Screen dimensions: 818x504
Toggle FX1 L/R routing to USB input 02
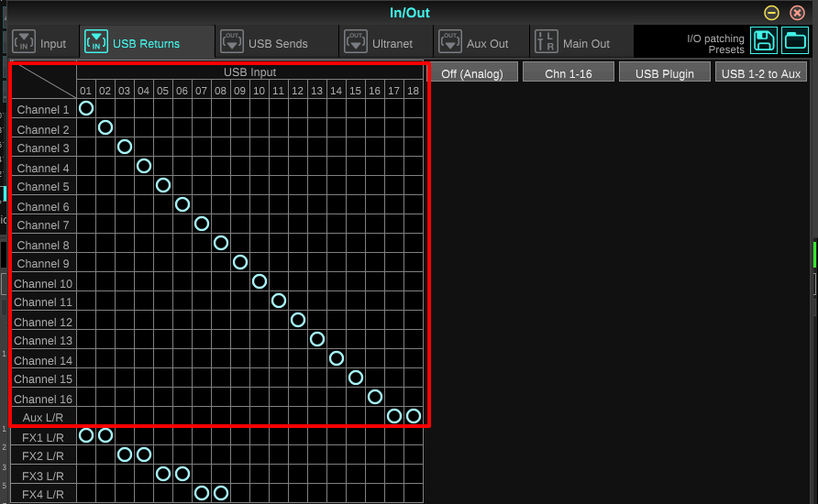[x=105, y=435]
